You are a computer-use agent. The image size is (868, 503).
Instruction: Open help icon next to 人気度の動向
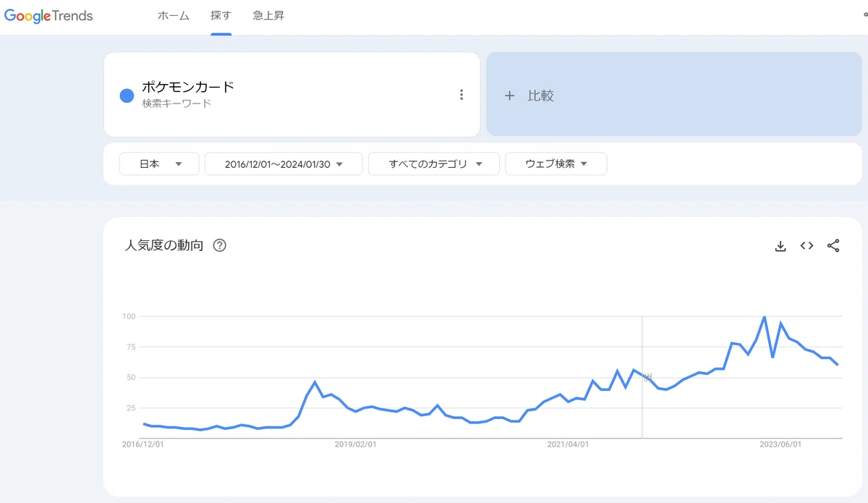(x=220, y=245)
